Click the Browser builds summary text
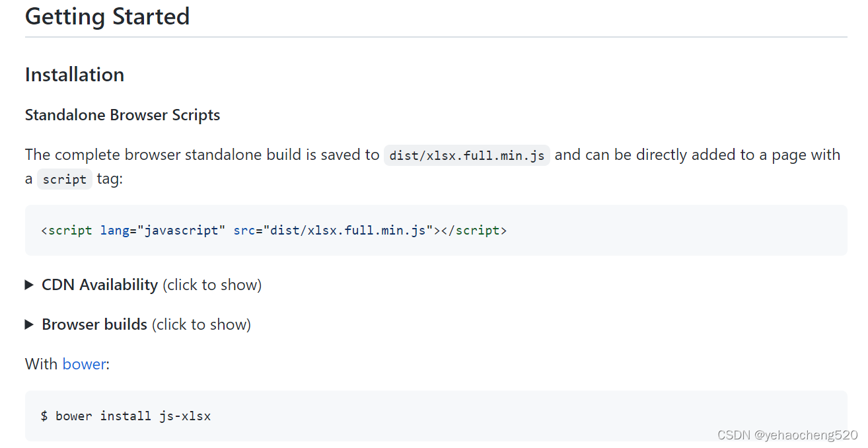Viewport: 868px width, 448px height. point(94,324)
